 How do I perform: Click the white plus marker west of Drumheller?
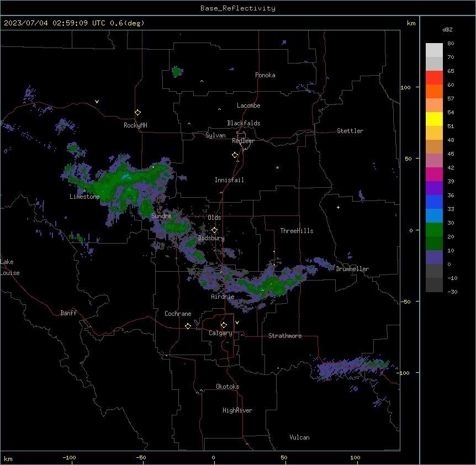coord(338,207)
